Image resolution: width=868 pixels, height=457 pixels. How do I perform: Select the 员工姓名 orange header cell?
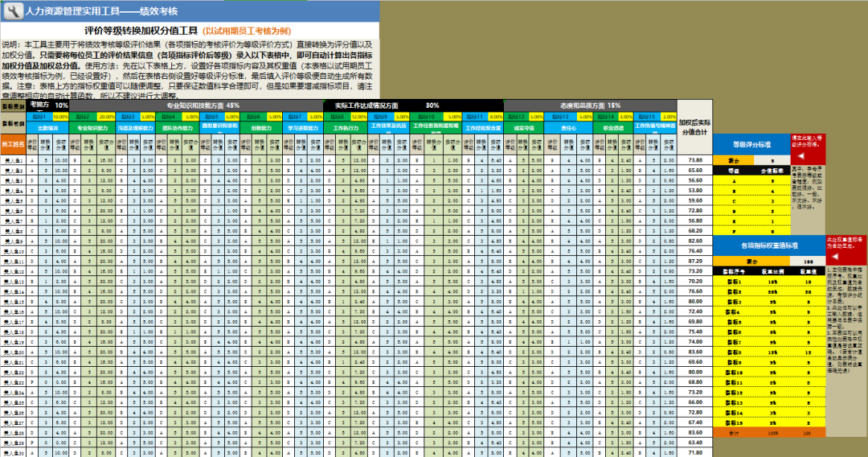[x=13, y=143]
